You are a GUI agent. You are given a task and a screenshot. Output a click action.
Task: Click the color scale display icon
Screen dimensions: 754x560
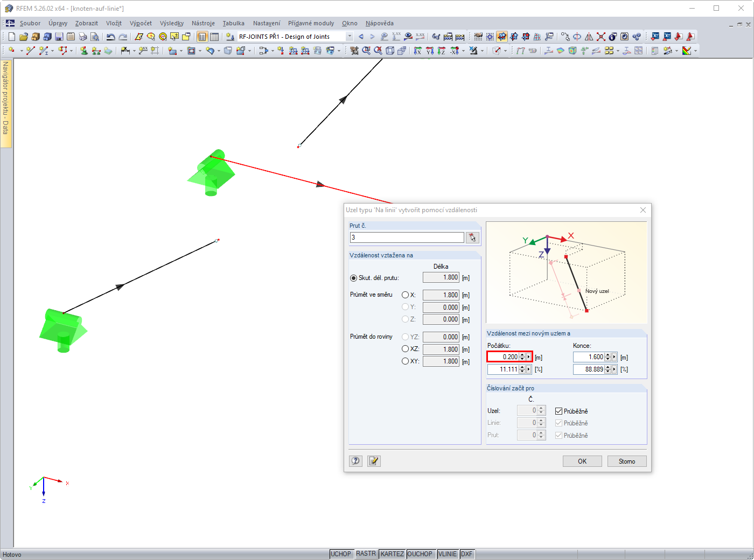pyautogui.click(x=687, y=51)
